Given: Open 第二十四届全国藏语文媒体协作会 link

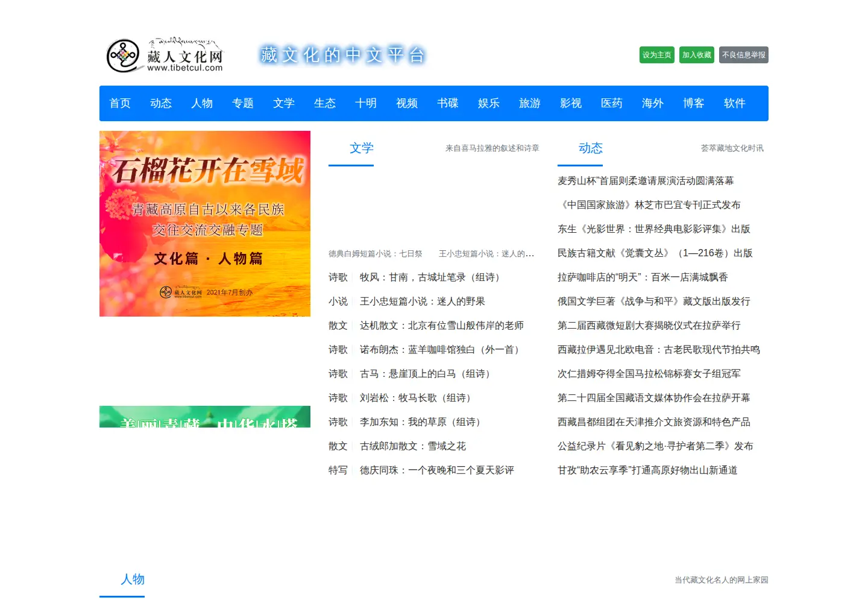Looking at the screenshot, I should (x=654, y=398).
